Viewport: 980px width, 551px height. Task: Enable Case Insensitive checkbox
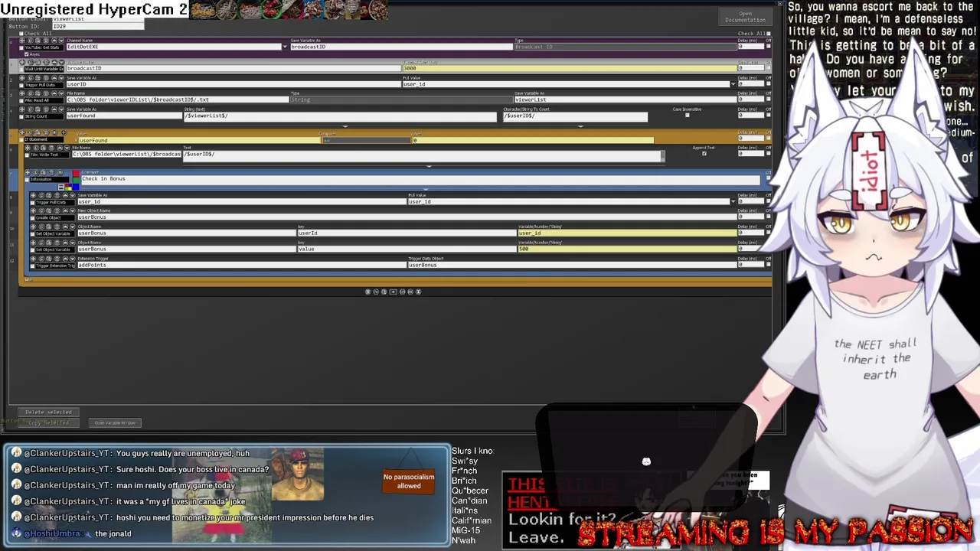tap(688, 116)
